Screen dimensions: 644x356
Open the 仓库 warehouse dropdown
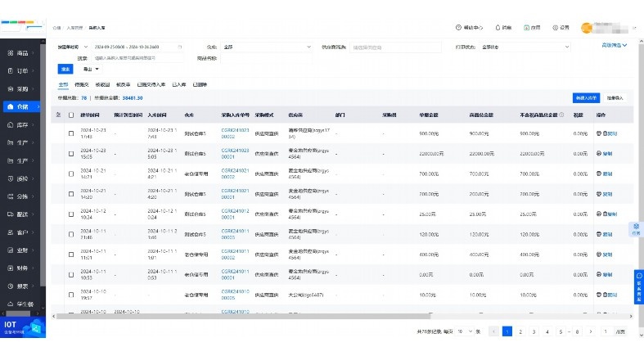[267, 47]
